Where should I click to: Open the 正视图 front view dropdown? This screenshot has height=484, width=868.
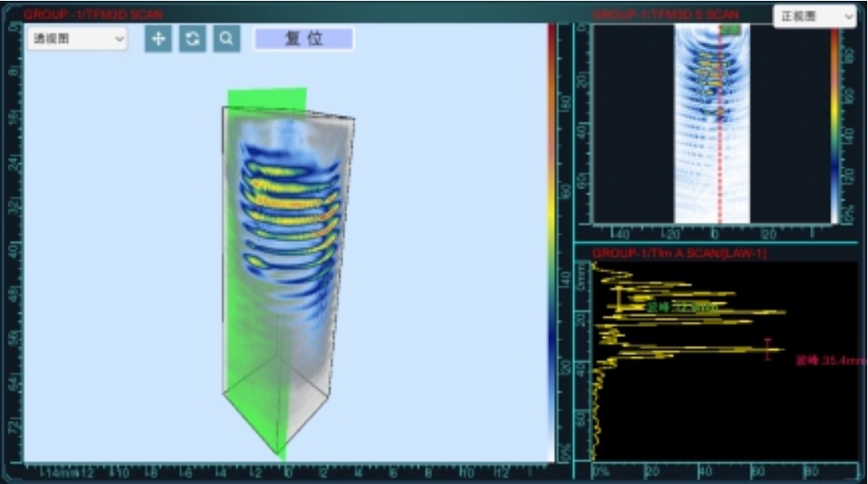coord(813,16)
